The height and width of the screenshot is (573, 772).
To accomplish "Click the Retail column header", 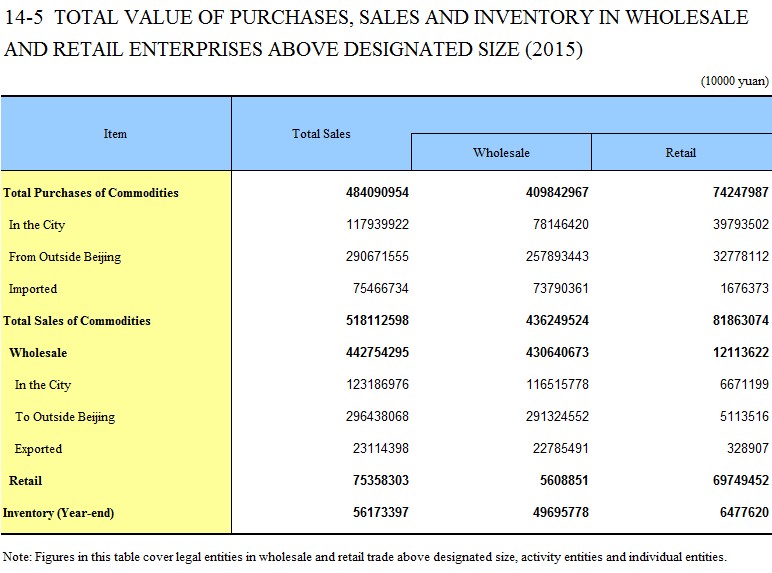I will pyautogui.click(x=681, y=153).
